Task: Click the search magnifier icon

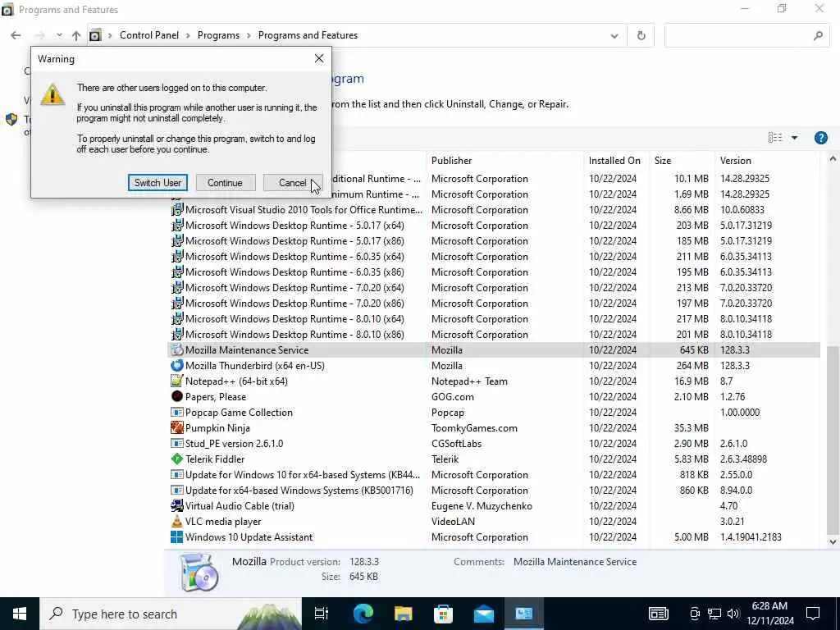Action: (x=818, y=36)
